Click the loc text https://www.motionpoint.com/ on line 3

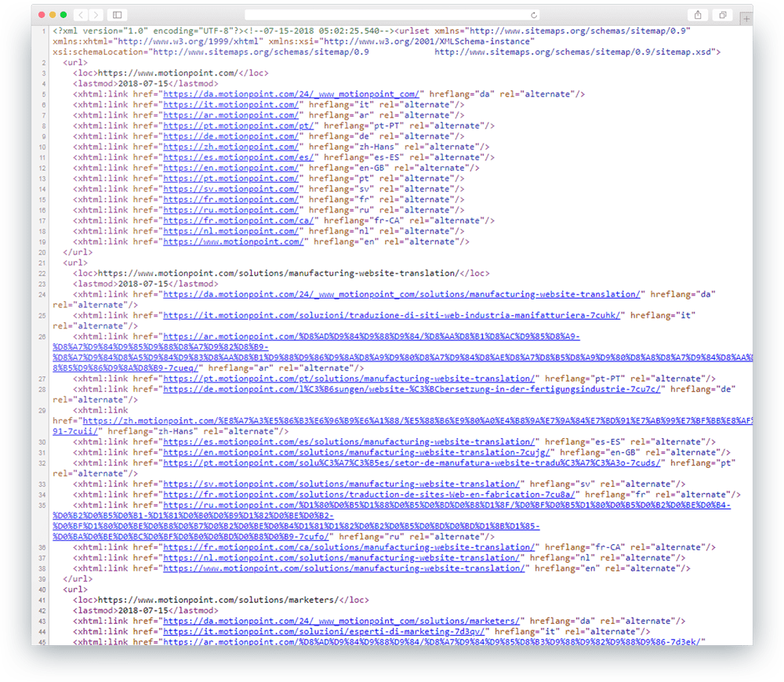168,73
